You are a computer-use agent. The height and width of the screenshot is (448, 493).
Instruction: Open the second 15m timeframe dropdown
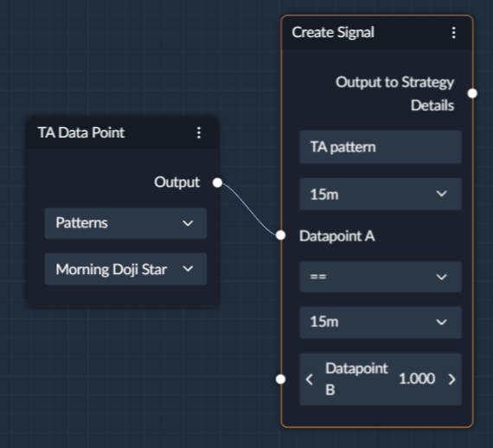point(381,323)
